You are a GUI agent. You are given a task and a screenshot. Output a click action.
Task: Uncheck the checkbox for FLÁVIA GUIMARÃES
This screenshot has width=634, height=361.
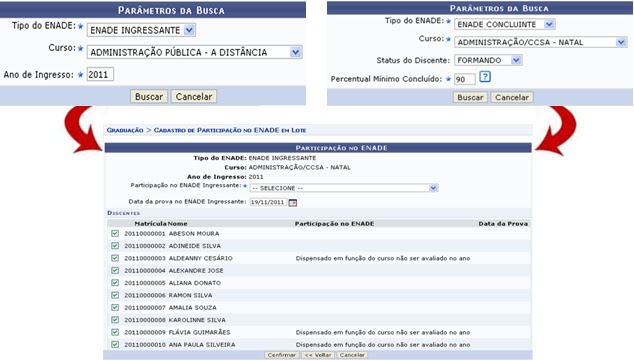click(x=115, y=332)
